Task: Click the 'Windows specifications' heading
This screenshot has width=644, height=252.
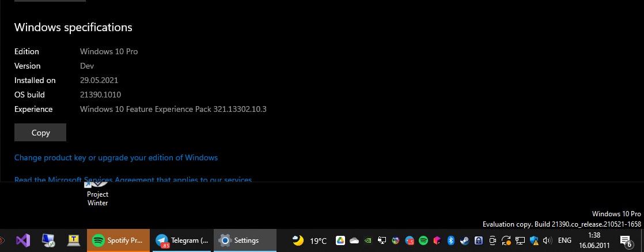Action: click(x=73, y=27)
